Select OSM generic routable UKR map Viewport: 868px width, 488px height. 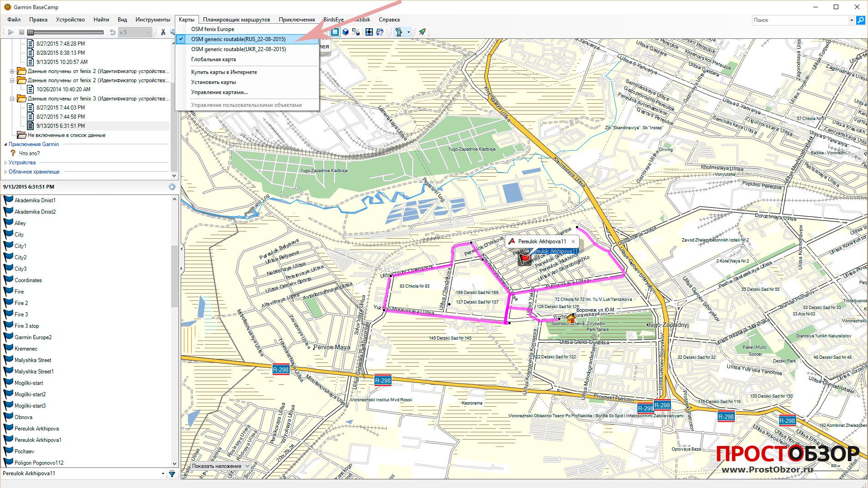[247, 49]
